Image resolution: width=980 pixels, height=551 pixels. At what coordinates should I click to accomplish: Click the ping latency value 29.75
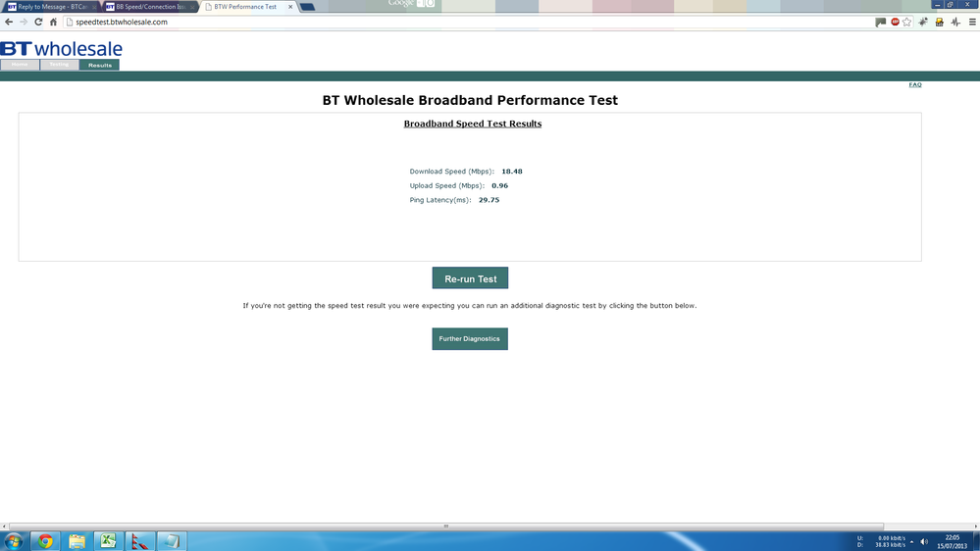coord(489,200)
